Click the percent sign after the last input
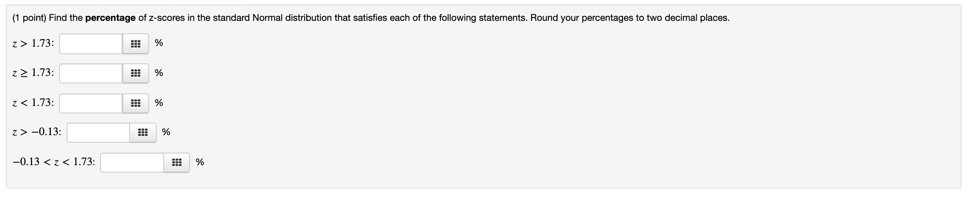This screenshot has height=201, width=980. [x=200, y=162]
